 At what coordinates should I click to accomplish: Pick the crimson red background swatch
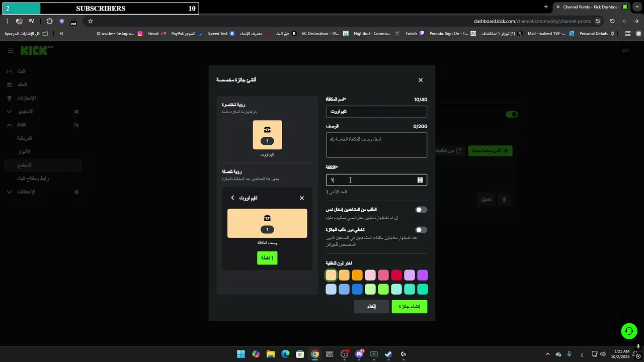coord(396,275)
